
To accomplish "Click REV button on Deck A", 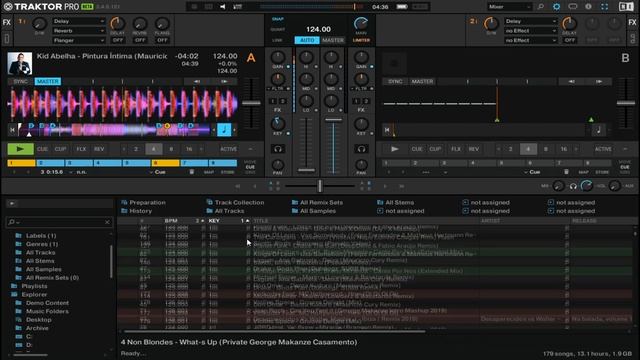I will (99, 149).
